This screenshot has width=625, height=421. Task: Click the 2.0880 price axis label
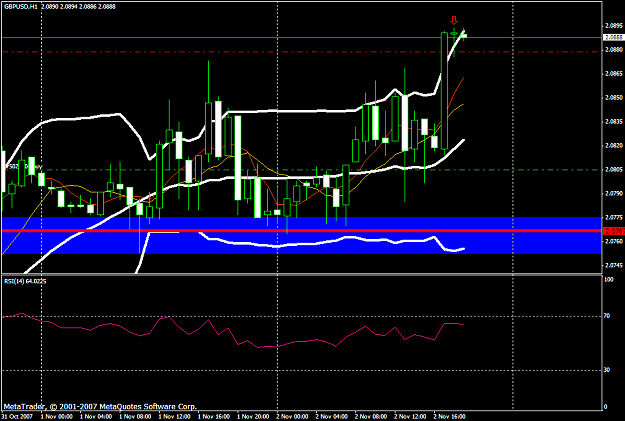tap(613, 50)
